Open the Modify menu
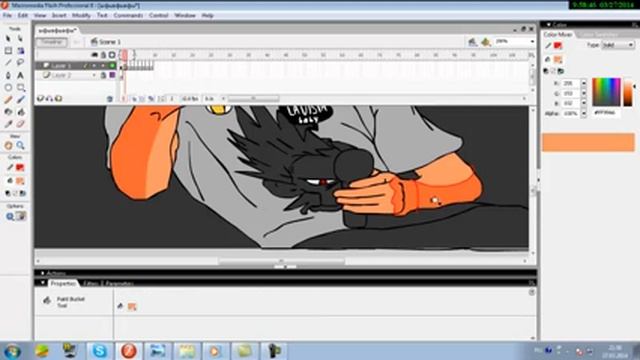The width and height of the screenshot is (640, 360). pyautogui.click(x=81, y=16)
